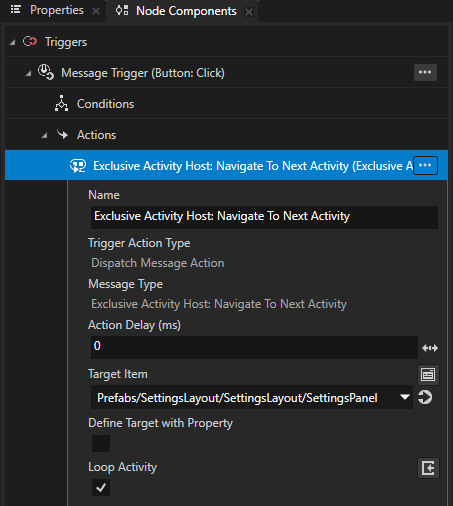Open the Target Item dropdown
The width and height of the screenshot is (453, 506).
tap(405, 397)
